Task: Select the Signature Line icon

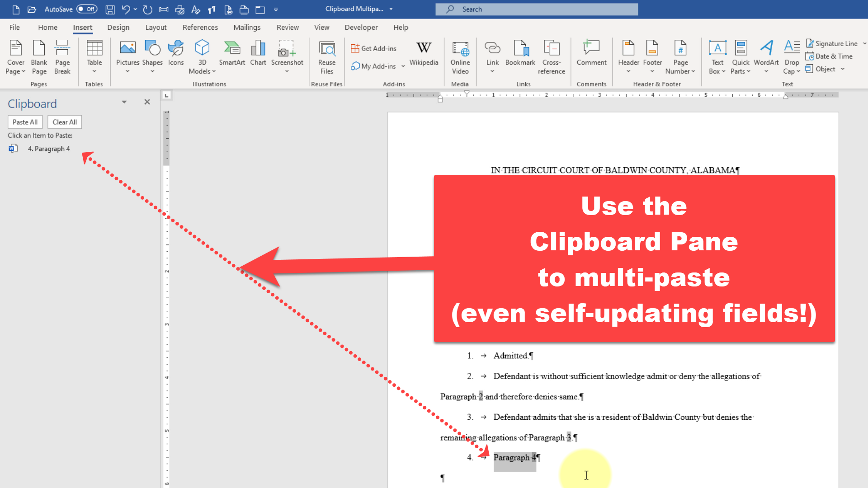Action: [810, 43]
